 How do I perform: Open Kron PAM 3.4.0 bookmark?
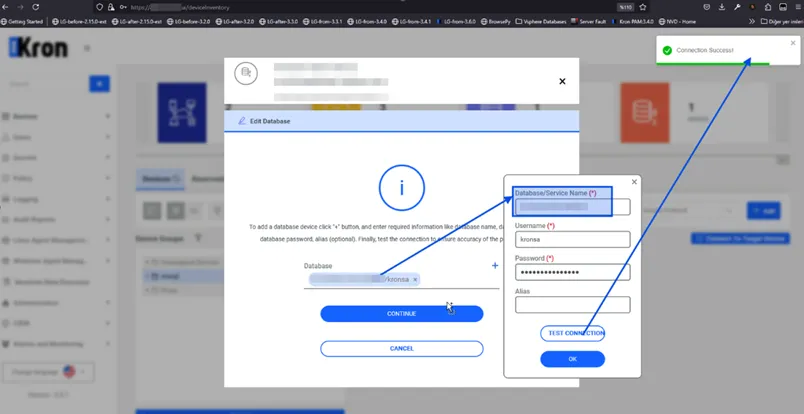pyautogui.click(x=633, y=22)
